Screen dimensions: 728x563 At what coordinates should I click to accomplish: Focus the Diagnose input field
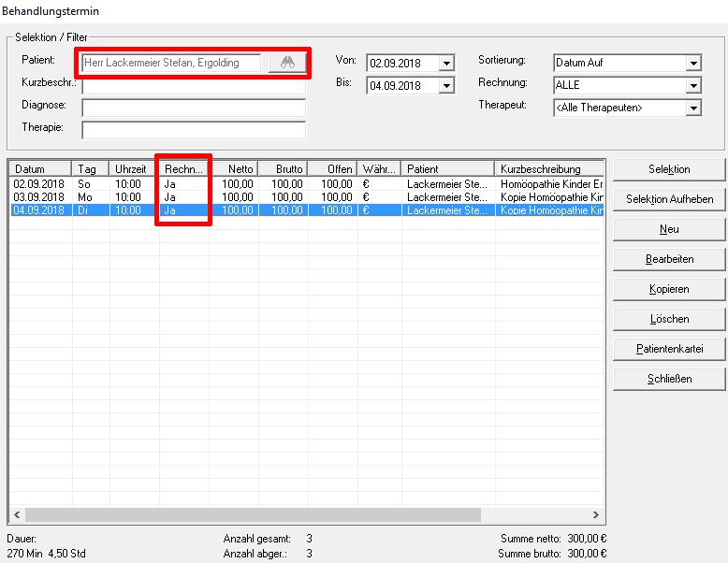[194, 108]
